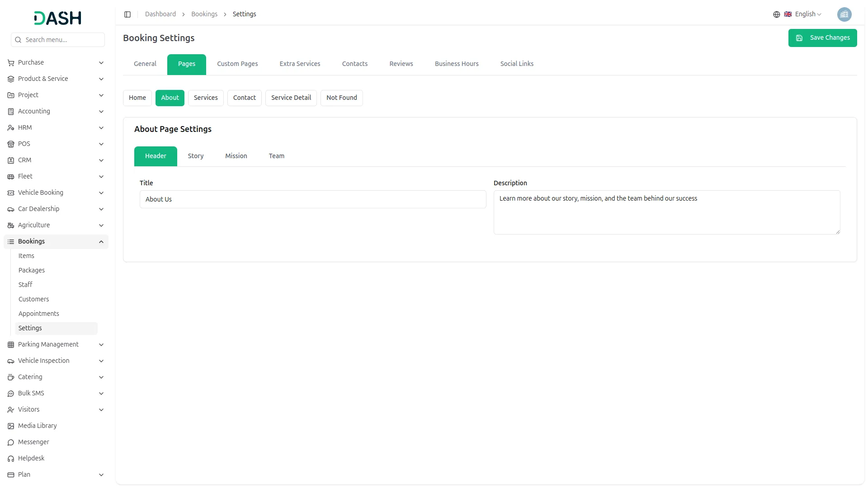
Task: Click the Fleet truck icon
Action: 11,177
